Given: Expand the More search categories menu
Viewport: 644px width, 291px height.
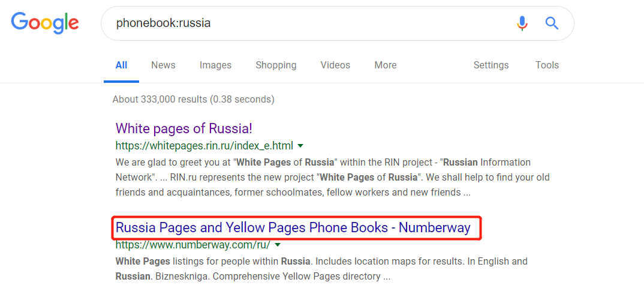Looking at the screenshot, I should click(385, 65).
